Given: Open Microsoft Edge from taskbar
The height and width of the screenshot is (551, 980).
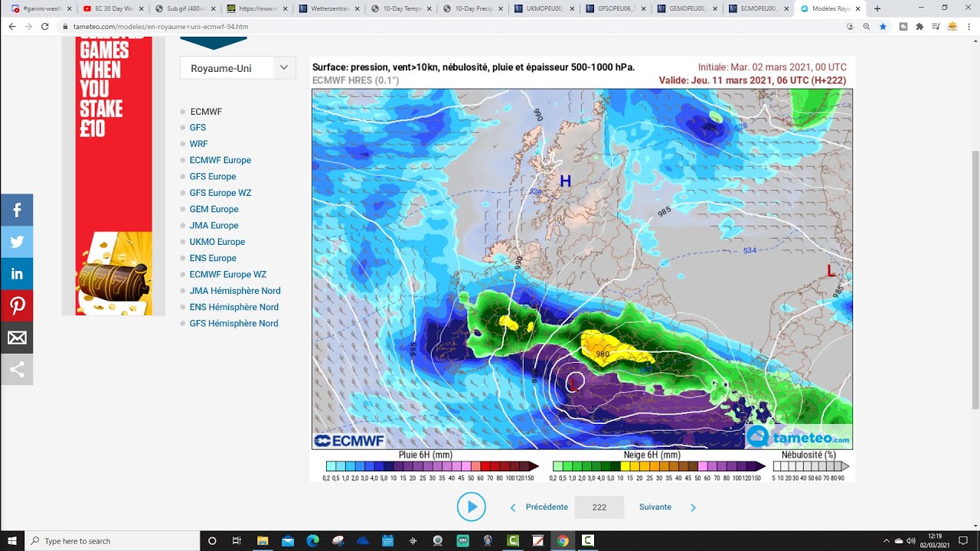Looking at the screenshot, I should [312, 541].
